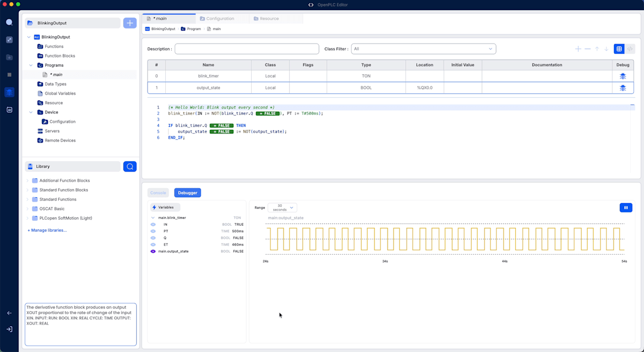644x352 pixels.
Task: Click the exit/logout sidebar icon
Action: pos(9,329)
